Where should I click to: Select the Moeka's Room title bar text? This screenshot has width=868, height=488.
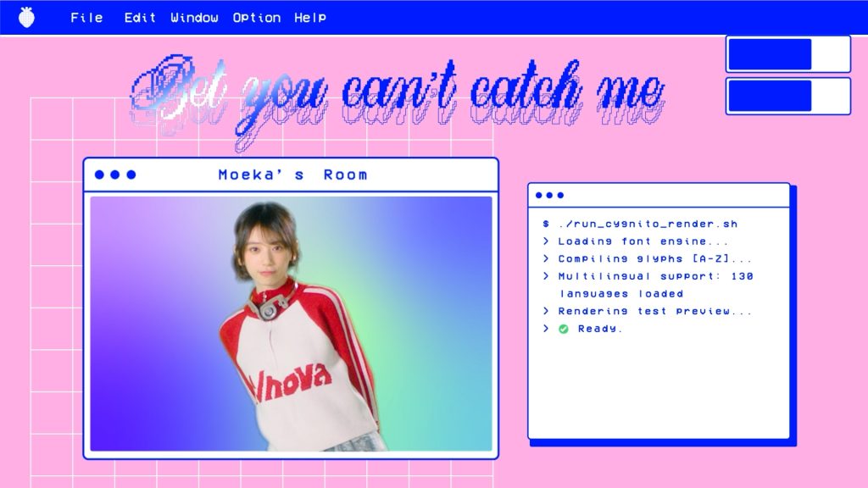click(292, 175)
